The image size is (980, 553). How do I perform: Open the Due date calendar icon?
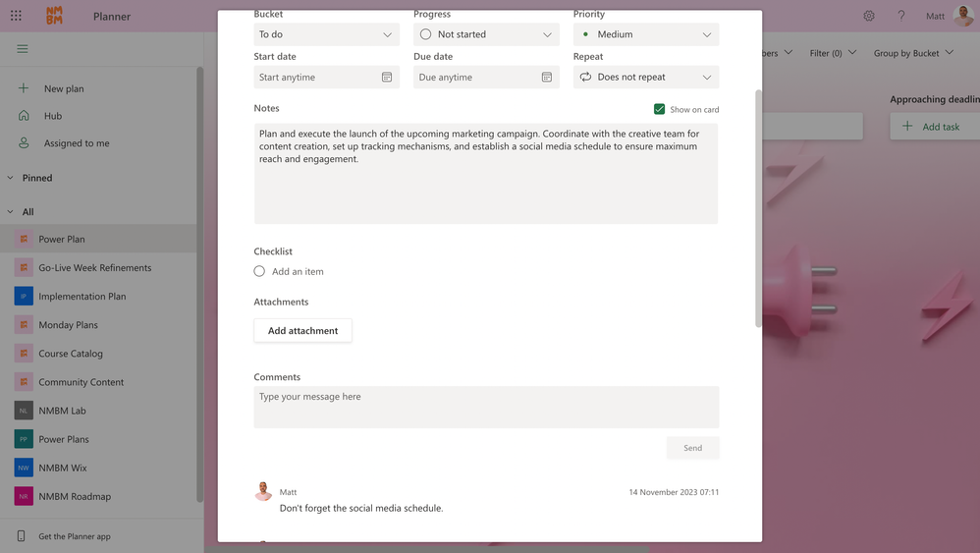[x=547, y=77]
